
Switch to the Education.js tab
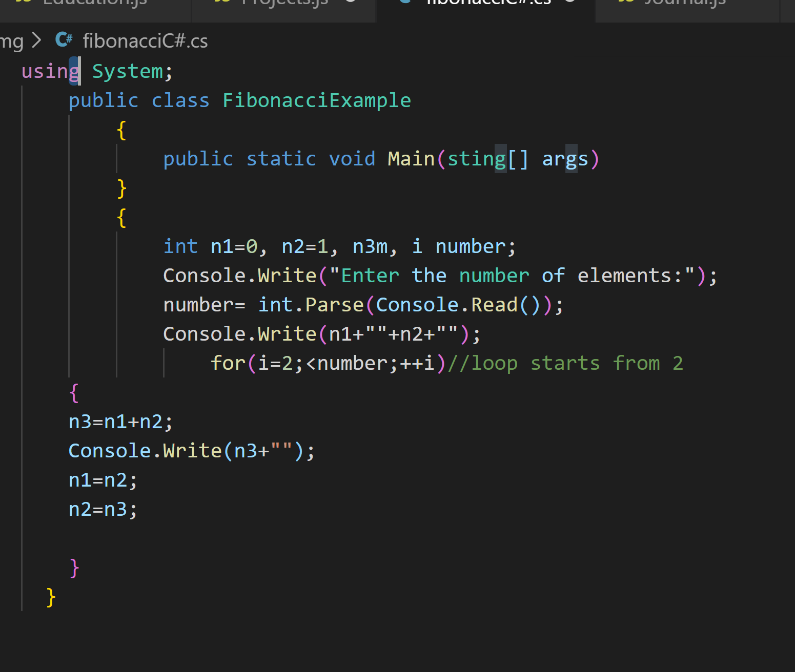click(x=95, y=3)
